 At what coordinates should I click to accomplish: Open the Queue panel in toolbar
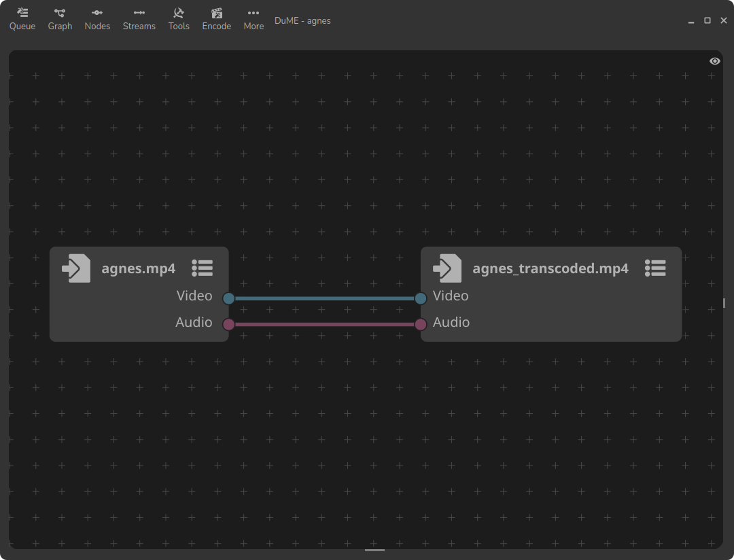tap(22, 19)
